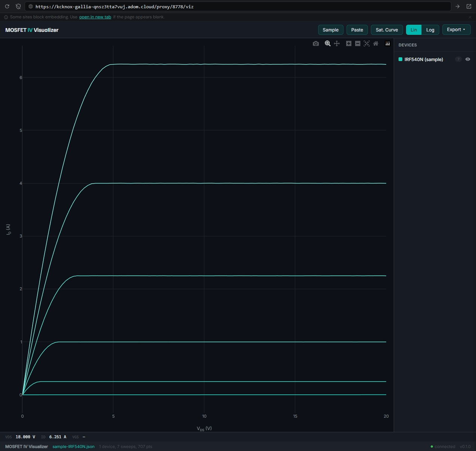Viewport: 476px width, 451px height.
Task: Select the Pan arrows tool
Action: click(x=337, y=44)
